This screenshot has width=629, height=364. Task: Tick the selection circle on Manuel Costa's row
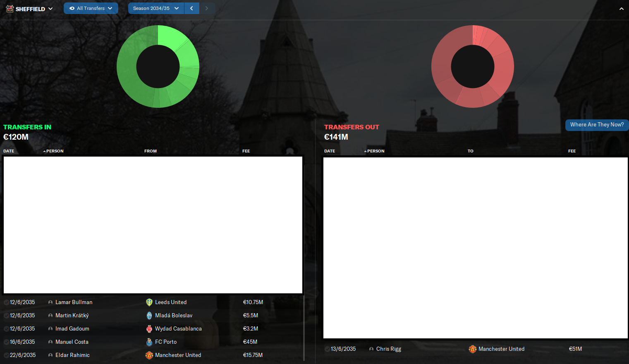click(x=6, y=342)
